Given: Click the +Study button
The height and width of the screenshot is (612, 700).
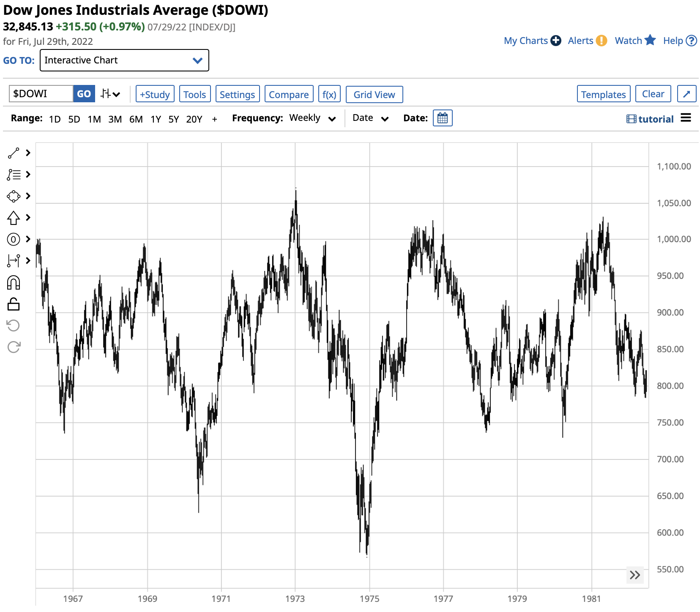Looking at the screenshot, I should tap(155, 94).
